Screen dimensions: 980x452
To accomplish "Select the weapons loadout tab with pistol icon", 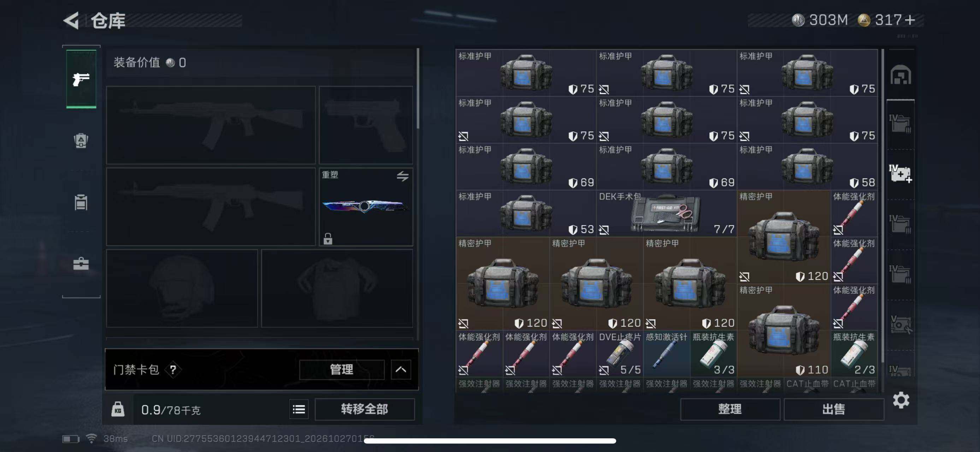I will click(x=81, y=79).
